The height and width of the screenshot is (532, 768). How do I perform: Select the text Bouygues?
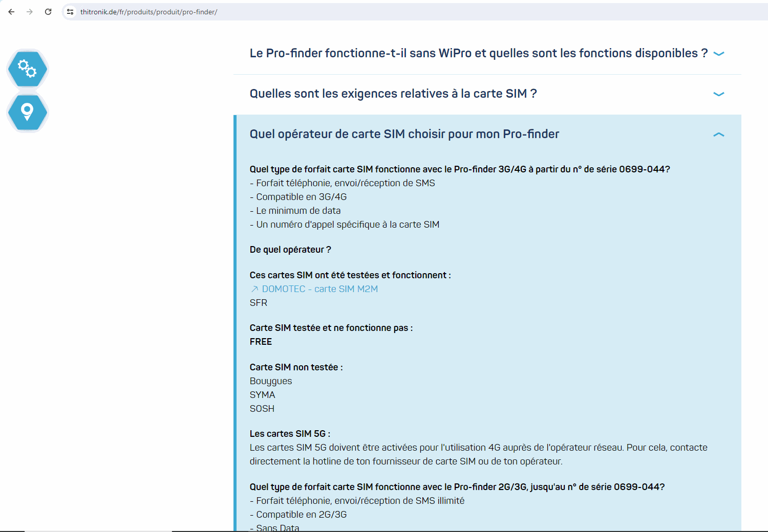(x=271, y=381)
